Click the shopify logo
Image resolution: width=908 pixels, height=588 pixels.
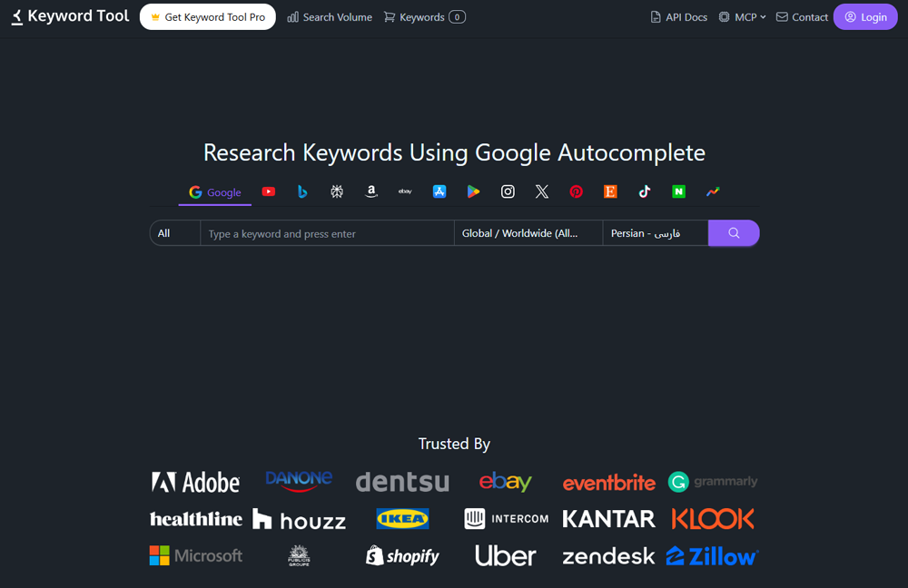click(402, 555)
